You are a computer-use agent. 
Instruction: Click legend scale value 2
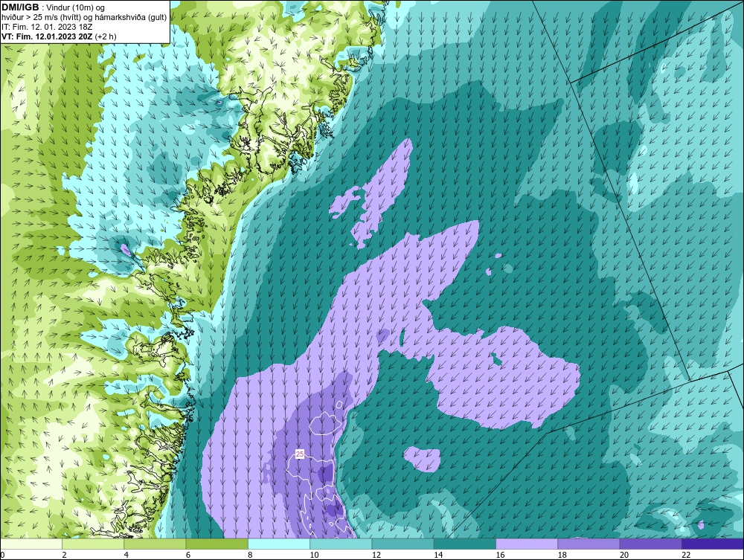[x=65, y=556]
